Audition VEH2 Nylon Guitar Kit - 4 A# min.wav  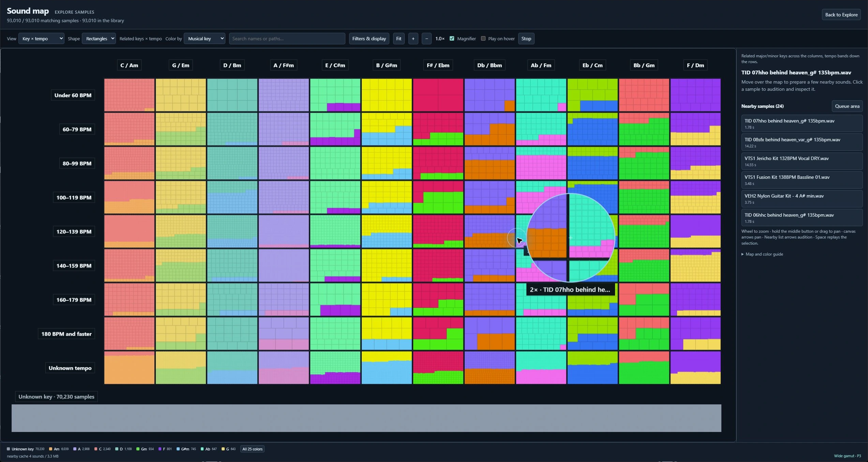pyautogui.click(x=802, y=199)
